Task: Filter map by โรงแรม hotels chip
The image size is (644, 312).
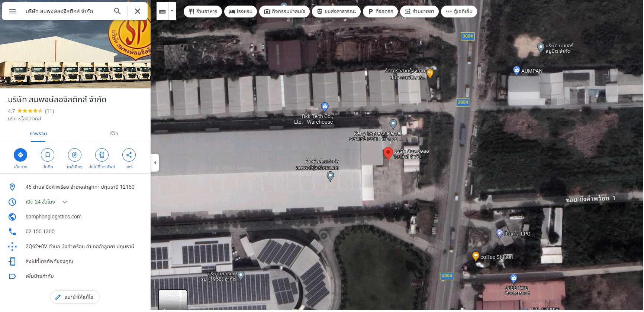Action: 241,12
